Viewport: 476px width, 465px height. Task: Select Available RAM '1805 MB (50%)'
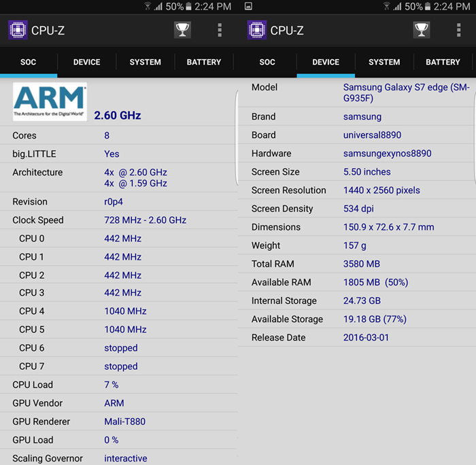(x=375, y=283)
